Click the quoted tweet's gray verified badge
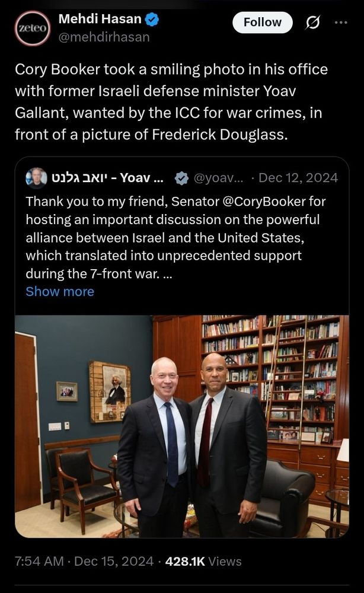The width and height of the screenshot is (364, 593). click(182, 178)
